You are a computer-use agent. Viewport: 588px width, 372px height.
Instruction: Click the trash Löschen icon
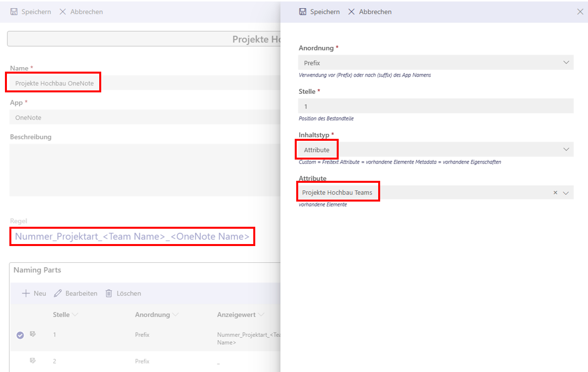[x=109, y=293]
